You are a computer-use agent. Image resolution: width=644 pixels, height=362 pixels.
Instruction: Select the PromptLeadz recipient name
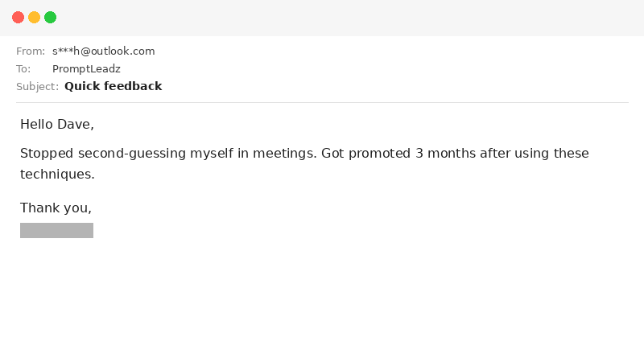pos(86,69)
